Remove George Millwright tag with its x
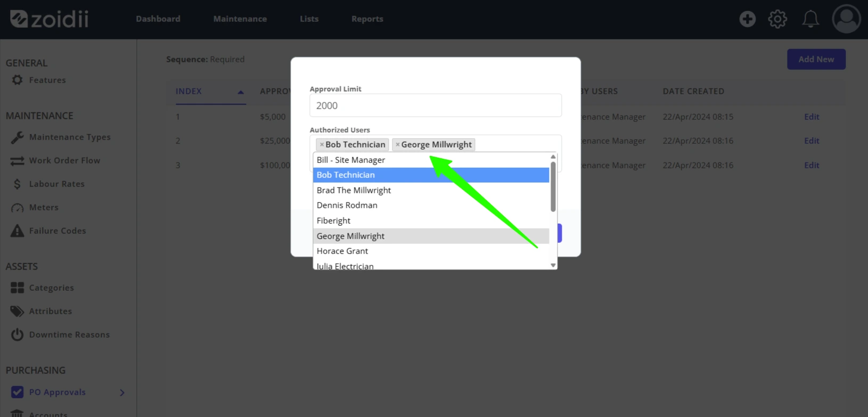 click(x=397, y=145)
